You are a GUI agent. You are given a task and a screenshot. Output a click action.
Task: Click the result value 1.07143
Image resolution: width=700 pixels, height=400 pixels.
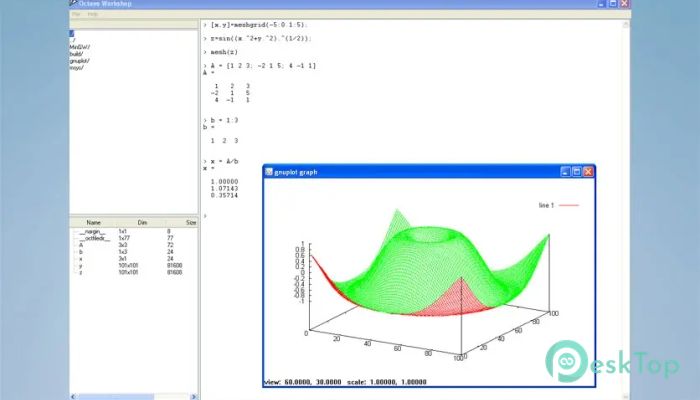[225, 189]
